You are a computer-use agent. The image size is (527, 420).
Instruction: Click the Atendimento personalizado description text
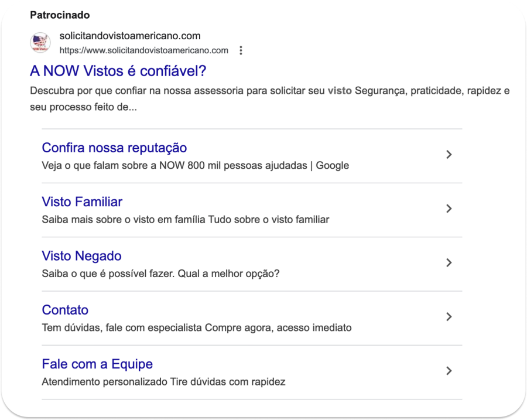coord(163,382)
